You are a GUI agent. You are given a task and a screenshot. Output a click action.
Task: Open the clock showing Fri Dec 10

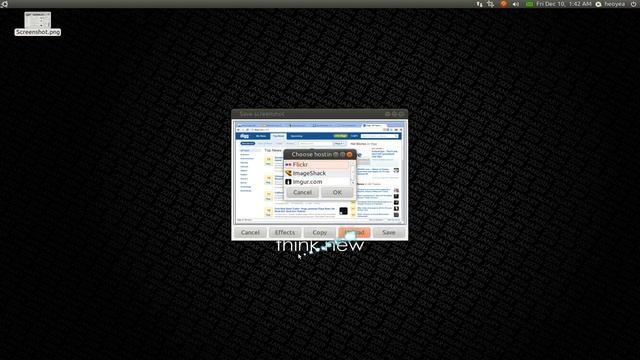point(564,4)
